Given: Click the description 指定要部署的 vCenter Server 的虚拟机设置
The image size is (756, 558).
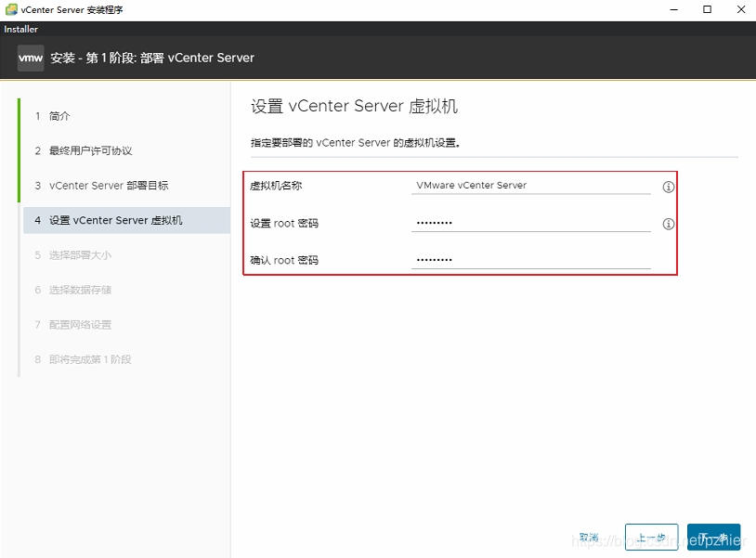Looking at the screenshot, I should pyautogui.click(x=356, y=143).
